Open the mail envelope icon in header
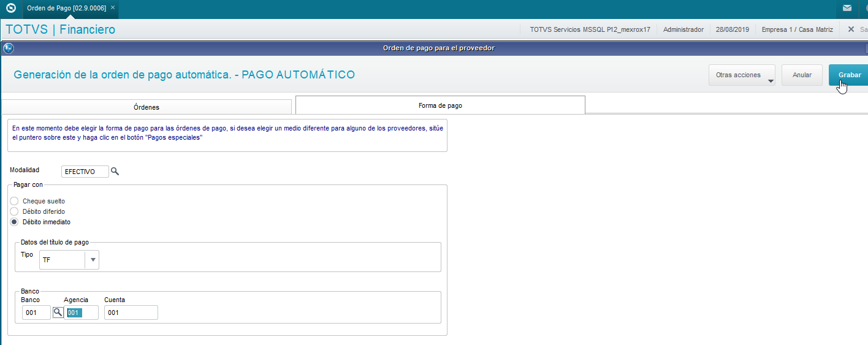 pos(847,8)
